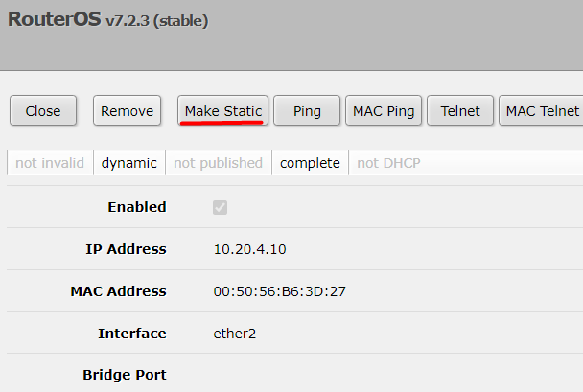This screenshot has height=392, width=583.
Task: Click the Bridge Port label
Action: click(x=125, y=375)
